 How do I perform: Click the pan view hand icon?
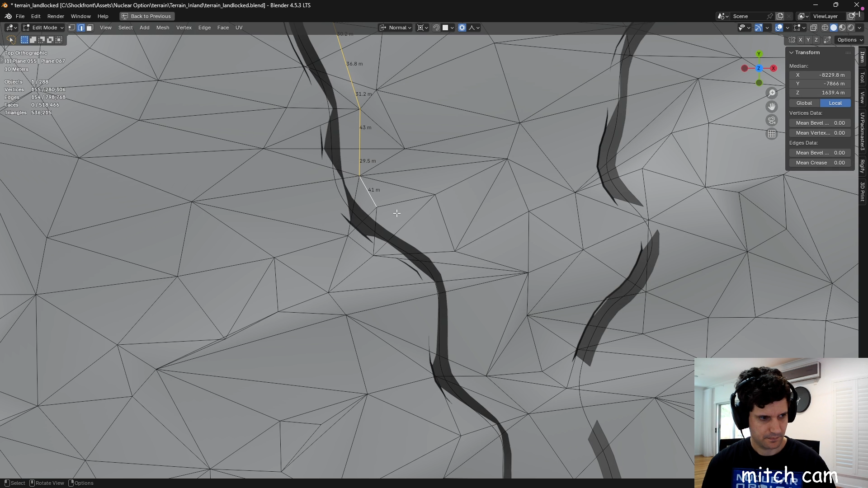click(772, 107)
